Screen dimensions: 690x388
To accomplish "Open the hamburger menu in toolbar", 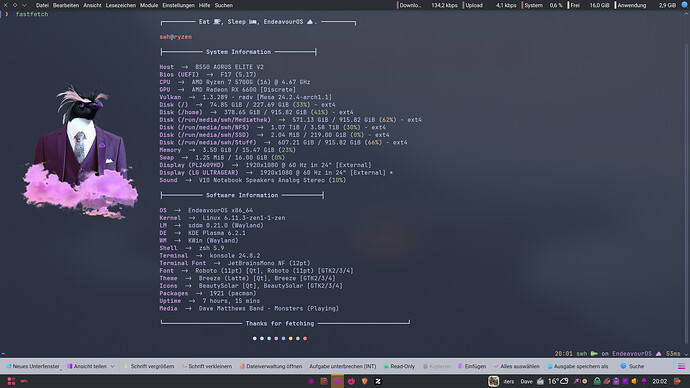I will point(681,366).
